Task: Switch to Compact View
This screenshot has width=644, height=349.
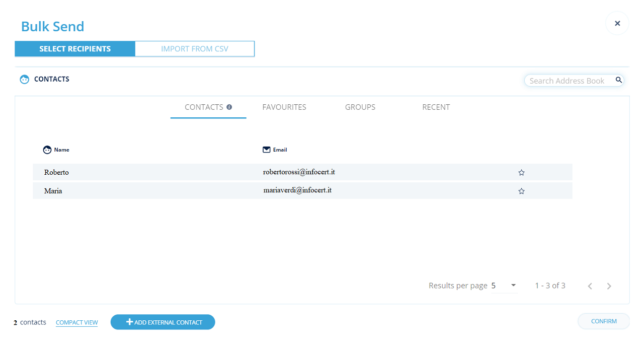Action: click(76, 322)
